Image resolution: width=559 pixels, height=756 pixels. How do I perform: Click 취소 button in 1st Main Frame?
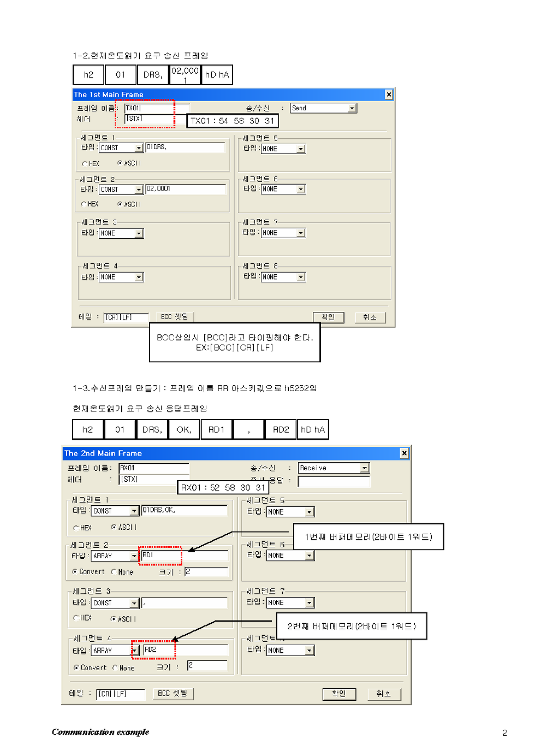pyautogui.click(x=370, y=317)
